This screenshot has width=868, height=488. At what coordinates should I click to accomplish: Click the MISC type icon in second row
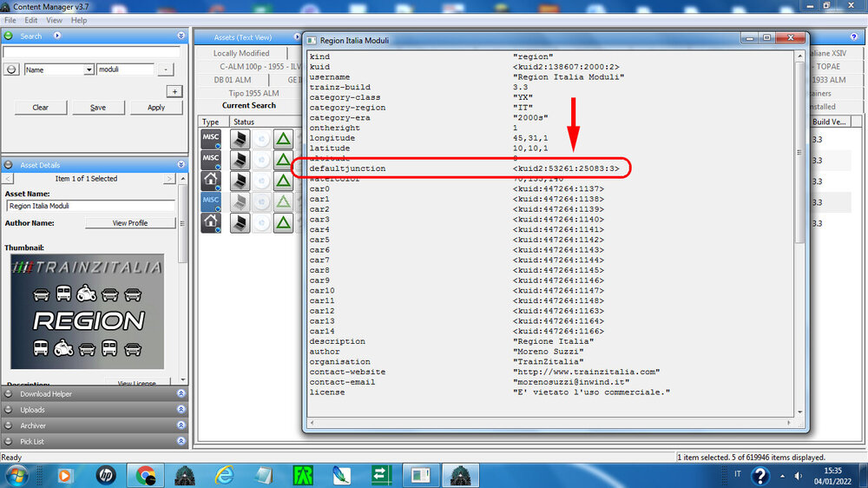point(211,160)
